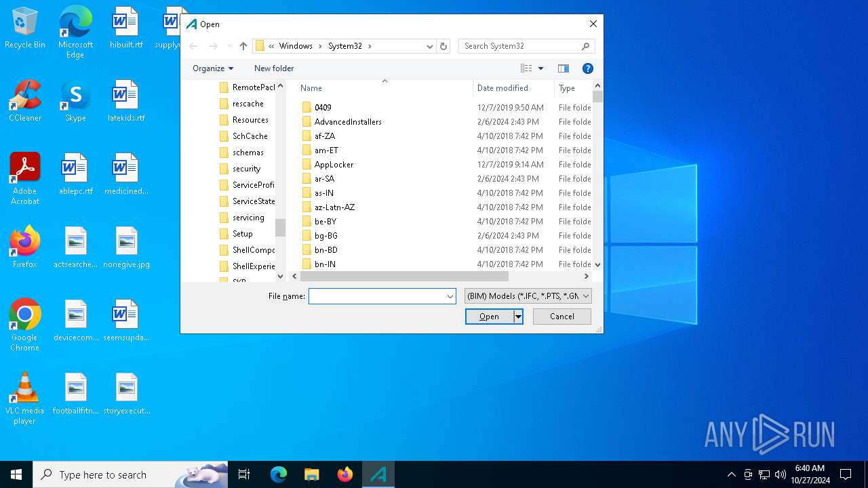This screenshot has width=868, height=488.
Task: Select the footballfitn... image file
Action: click(75, 394)
